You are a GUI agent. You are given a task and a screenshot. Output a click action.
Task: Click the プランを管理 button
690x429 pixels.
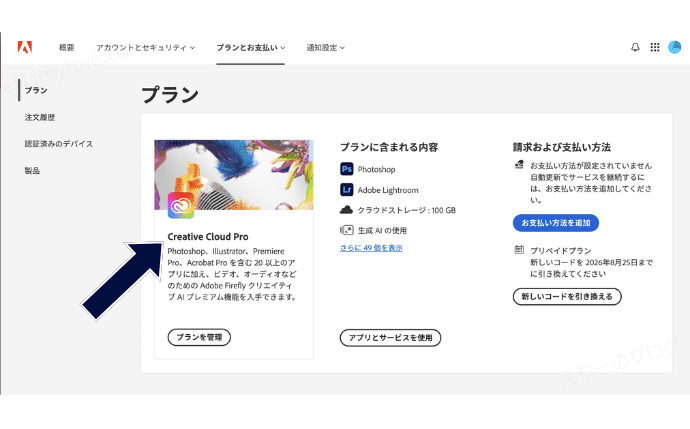[199, 337]
